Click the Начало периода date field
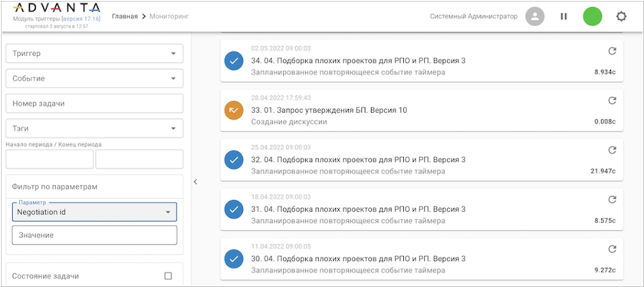 (x=50, y=159)
